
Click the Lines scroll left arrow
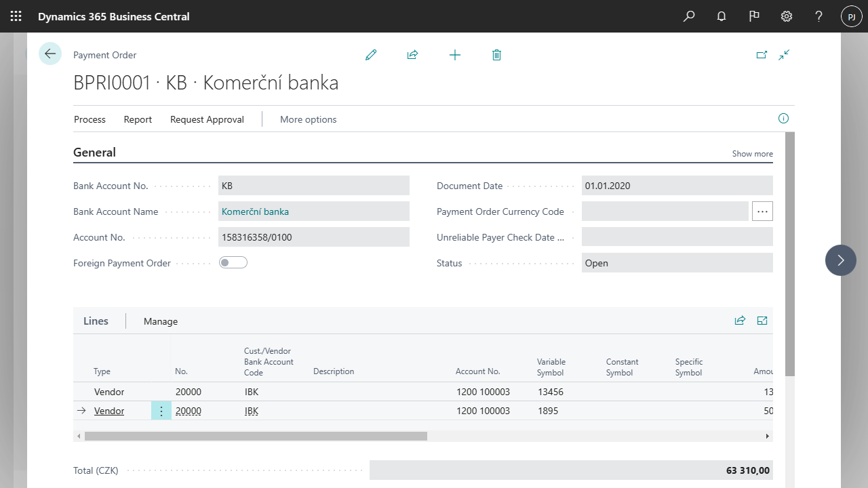click(79, 436)
